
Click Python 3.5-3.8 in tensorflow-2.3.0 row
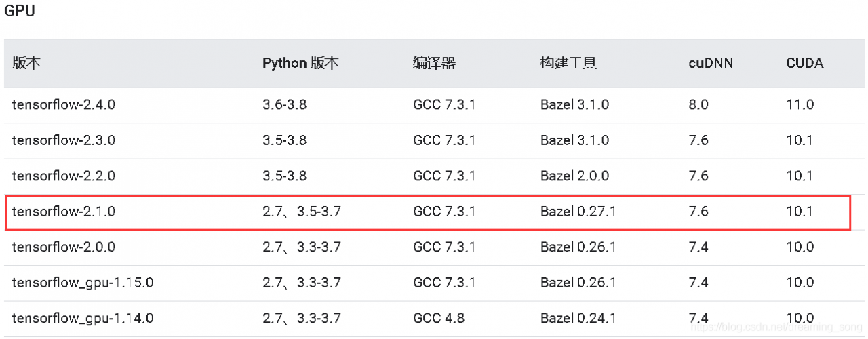[285, 140]
